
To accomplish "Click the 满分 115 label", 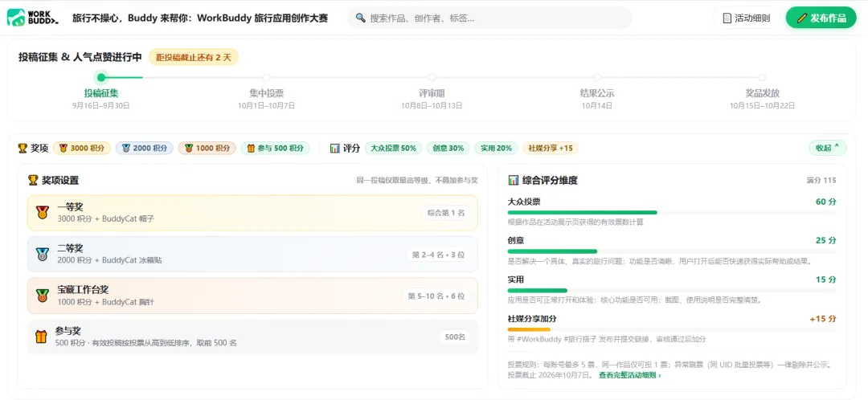I will coord(821,181).
